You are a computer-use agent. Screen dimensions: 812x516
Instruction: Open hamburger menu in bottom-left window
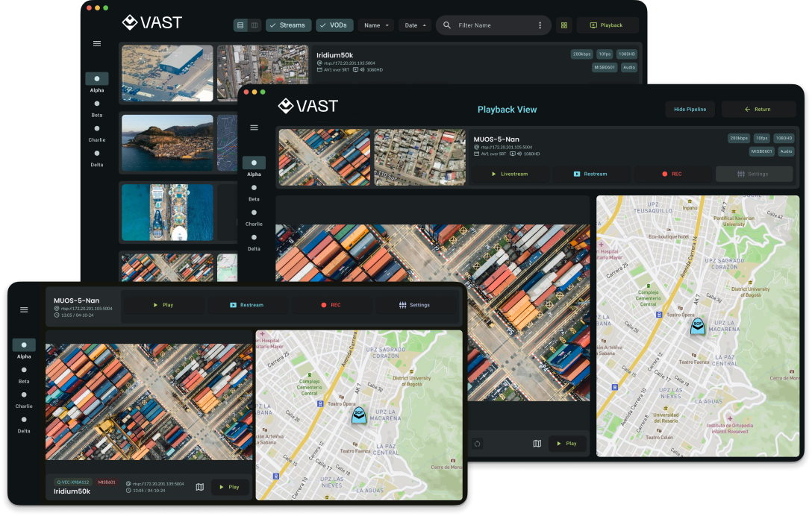pos(24,309)
